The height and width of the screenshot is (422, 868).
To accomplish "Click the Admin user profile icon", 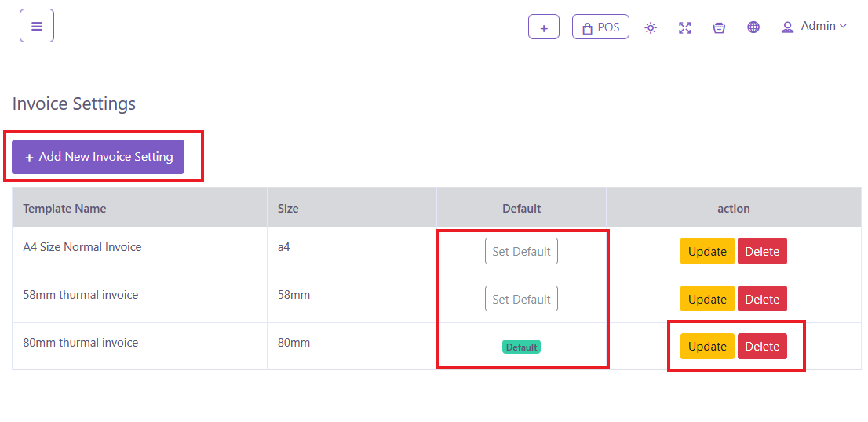I will 787,27.
